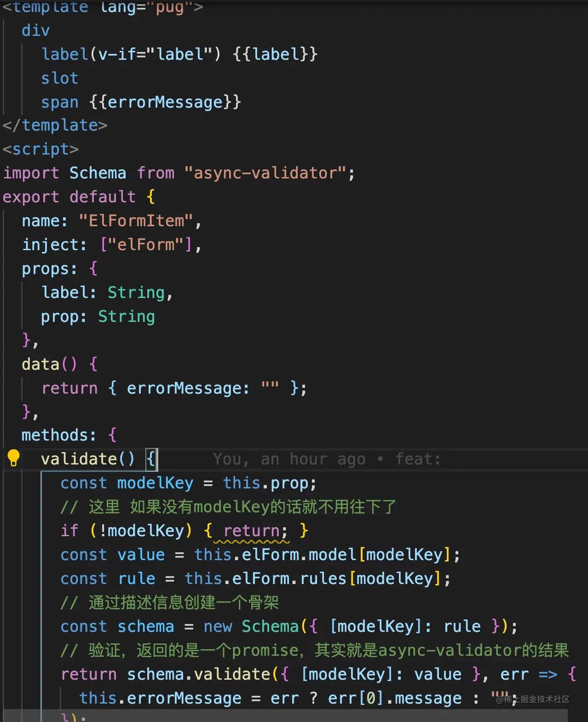The image size is (588, 722).
Task: Click 'prop: String' prop definition
Action: click(x=98, y=316)
